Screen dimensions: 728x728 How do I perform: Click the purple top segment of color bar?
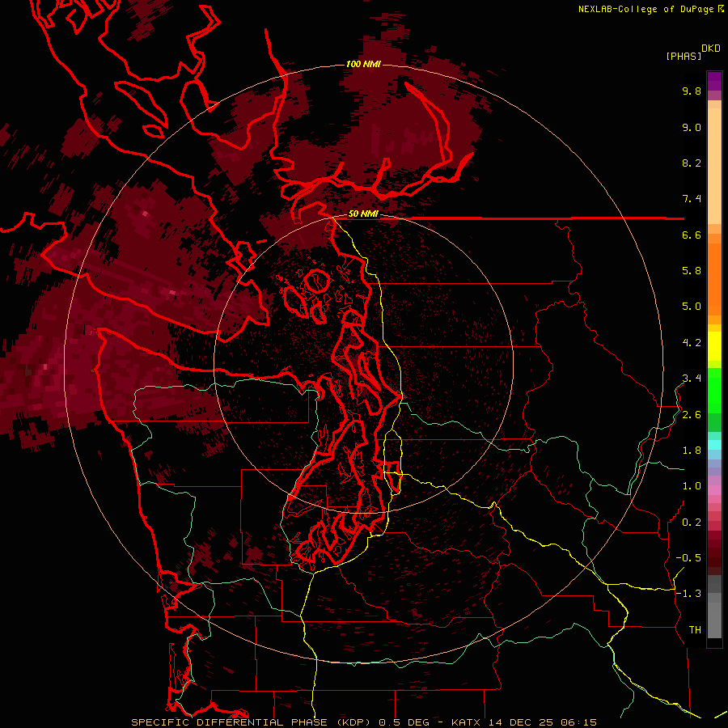pos(714,81)
